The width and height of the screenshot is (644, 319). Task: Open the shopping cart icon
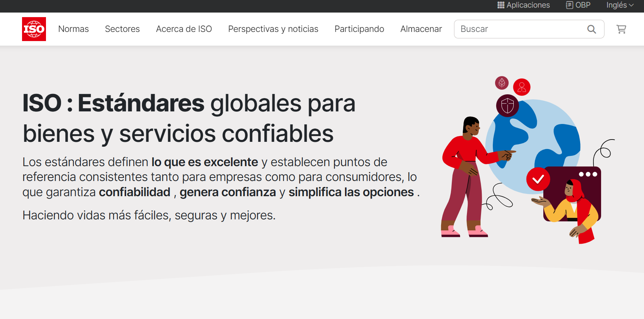[621, 29]
